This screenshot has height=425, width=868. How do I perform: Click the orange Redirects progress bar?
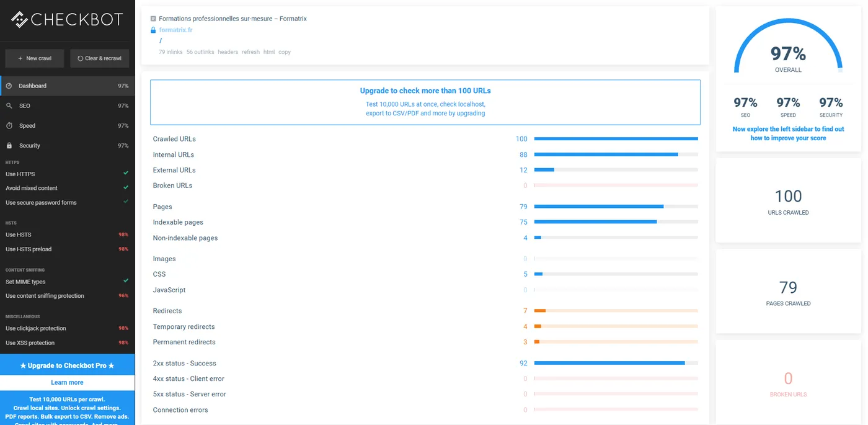coord(616,311)
